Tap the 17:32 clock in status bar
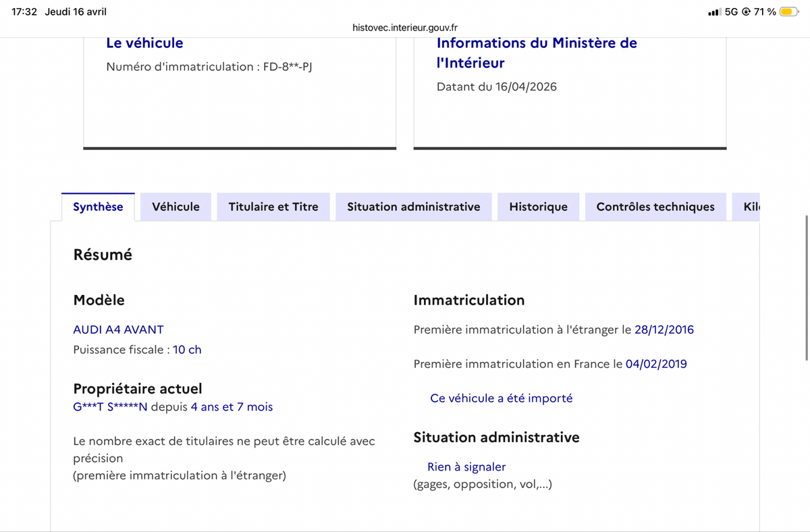 (24, 11)
